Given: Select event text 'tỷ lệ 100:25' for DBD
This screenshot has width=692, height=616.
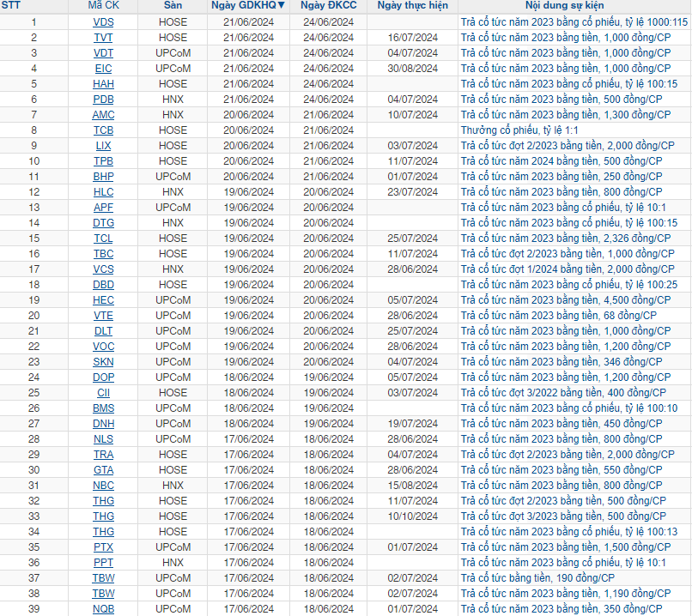Looking at the screenshot, I should tap(651, 285).
